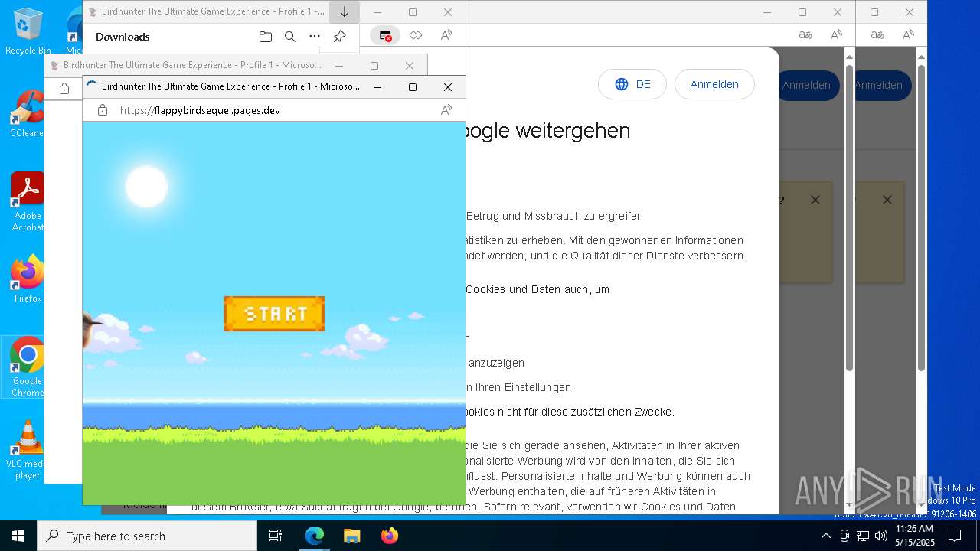Screen dimensions: 980x551
Task: Click the white Anmelden button
Action: 714,84
